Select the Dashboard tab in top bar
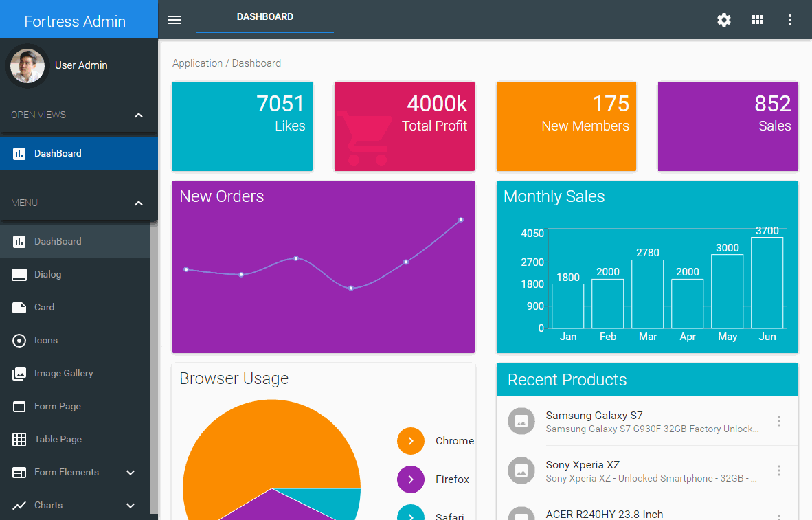This screenshot has width=812, height=520. click(x=265, y=17)
